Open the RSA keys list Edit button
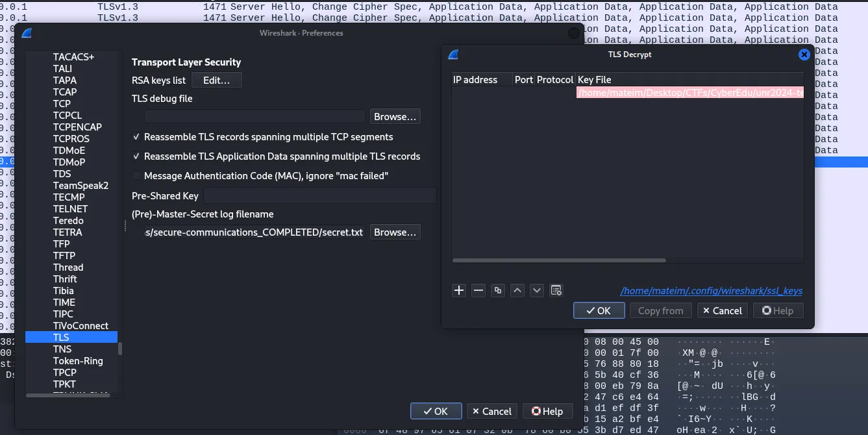Screen dimensions: 868x435 pos(216,81)
